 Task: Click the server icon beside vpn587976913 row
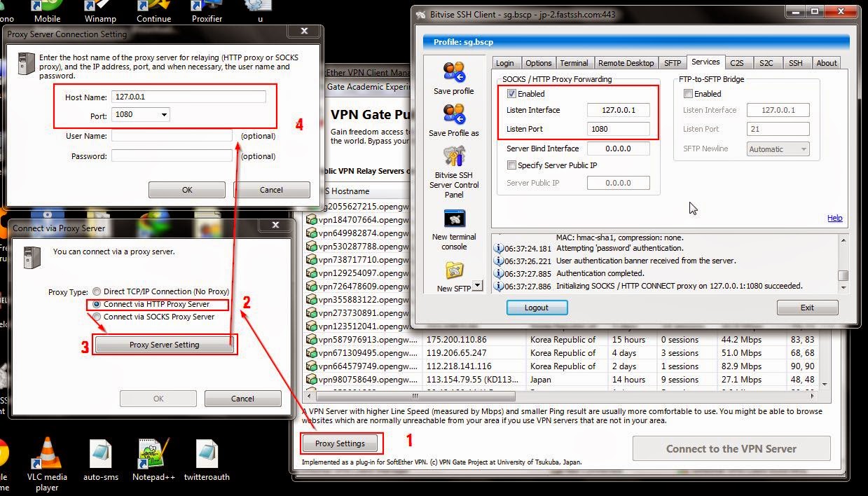pyautogui.click(x=312, y=340)
